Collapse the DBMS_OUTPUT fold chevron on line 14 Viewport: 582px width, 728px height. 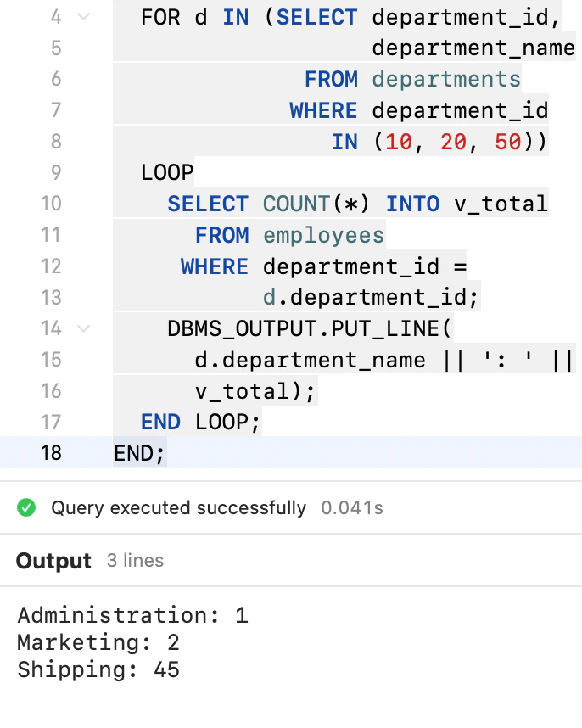(83, 328)
